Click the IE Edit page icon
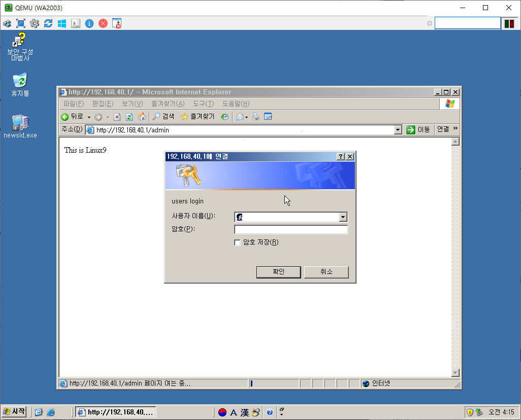Viewport: 521px width, 420px height. 268,117
